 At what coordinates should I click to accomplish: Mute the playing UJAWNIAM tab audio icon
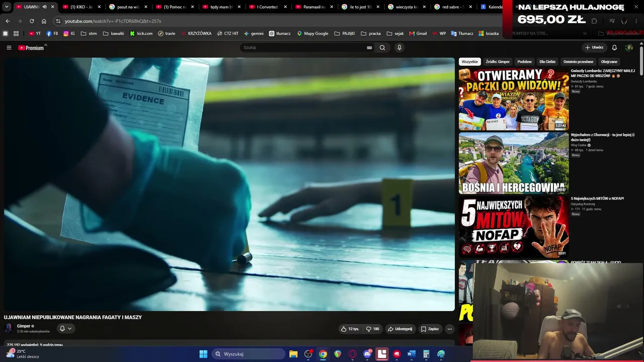click(x=44, y=7)
